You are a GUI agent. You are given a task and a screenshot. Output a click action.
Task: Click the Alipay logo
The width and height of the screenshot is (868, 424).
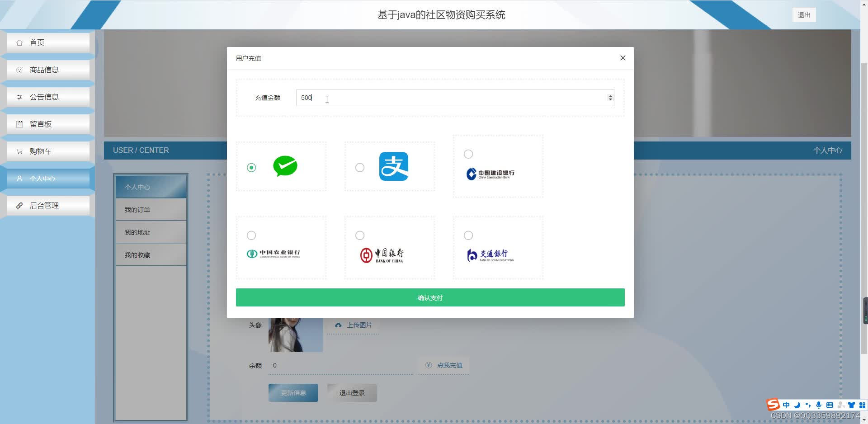pyautogui.click(x=394, y=166)
